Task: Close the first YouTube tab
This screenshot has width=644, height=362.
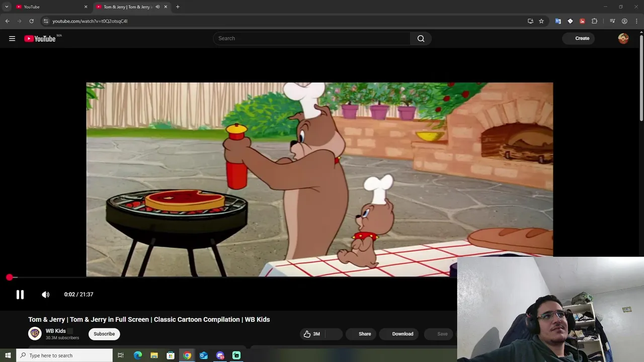Action: (x=86, y=7)
